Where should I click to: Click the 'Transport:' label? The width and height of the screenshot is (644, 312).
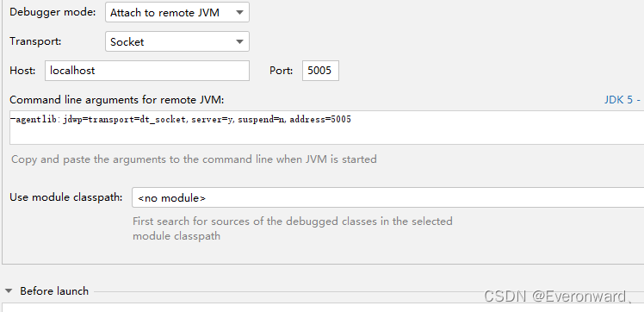pos(35,41)
